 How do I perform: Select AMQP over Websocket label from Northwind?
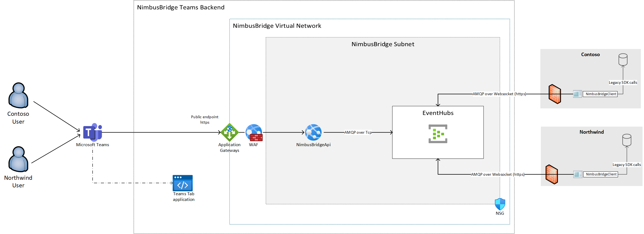click(x=498, y=174)
